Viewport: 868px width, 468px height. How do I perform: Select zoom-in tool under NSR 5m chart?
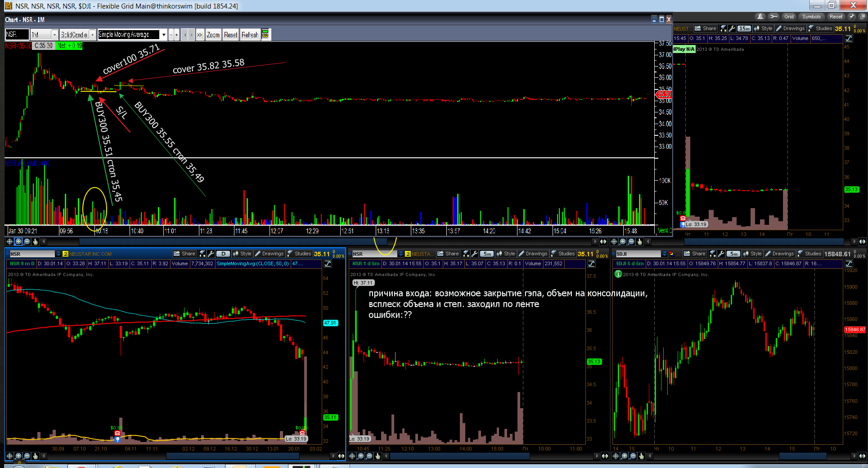tap(361, 456)
